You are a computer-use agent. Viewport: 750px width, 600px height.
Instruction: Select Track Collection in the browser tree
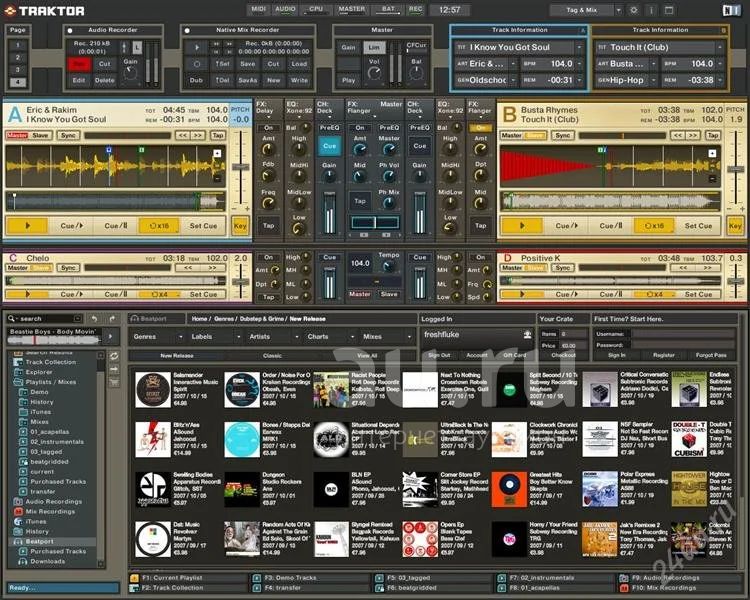click(51, 362)
